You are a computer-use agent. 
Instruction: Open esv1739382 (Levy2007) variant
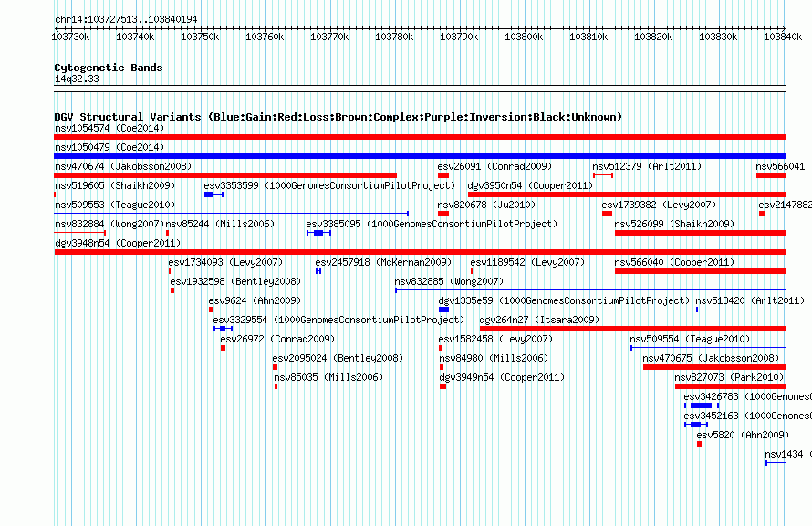[x=659, y=205]
